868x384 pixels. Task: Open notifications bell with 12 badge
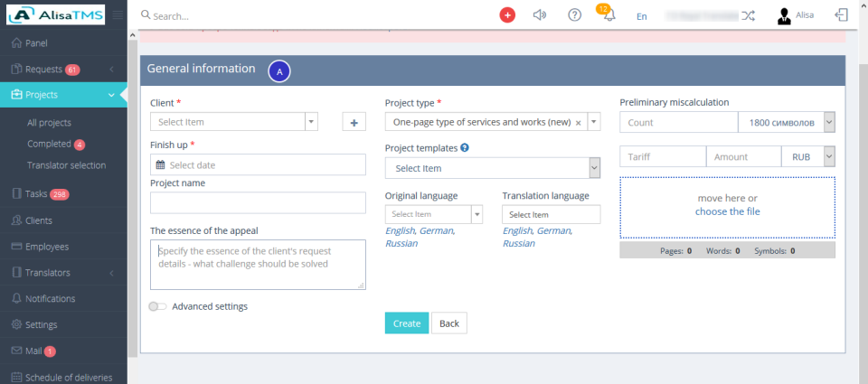click(x=608, y=14)
